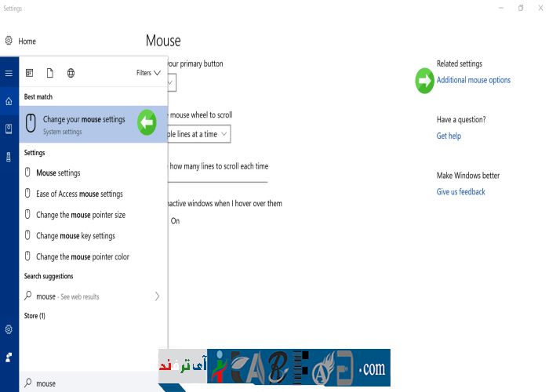This screenshot has width=549, height=392.
Task: Select the Web filter globe icon
Action: click(x=71, y=73)
